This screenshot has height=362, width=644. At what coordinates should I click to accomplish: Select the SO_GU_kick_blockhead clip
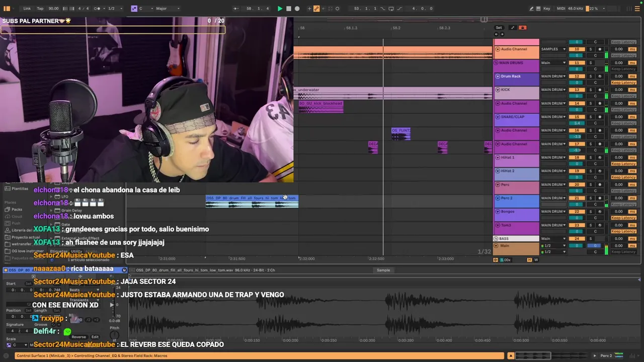[x=321, y=107]
